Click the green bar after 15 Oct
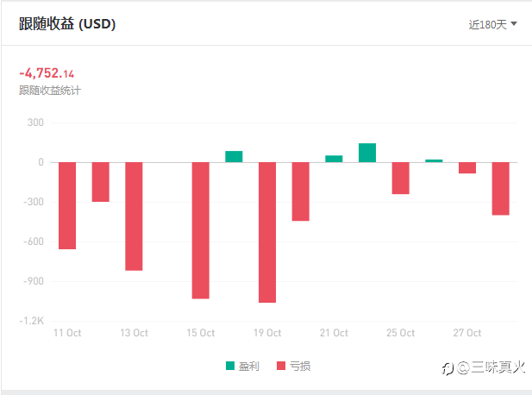This screenshot has height=395, width=532. click(x=234, y=157)
